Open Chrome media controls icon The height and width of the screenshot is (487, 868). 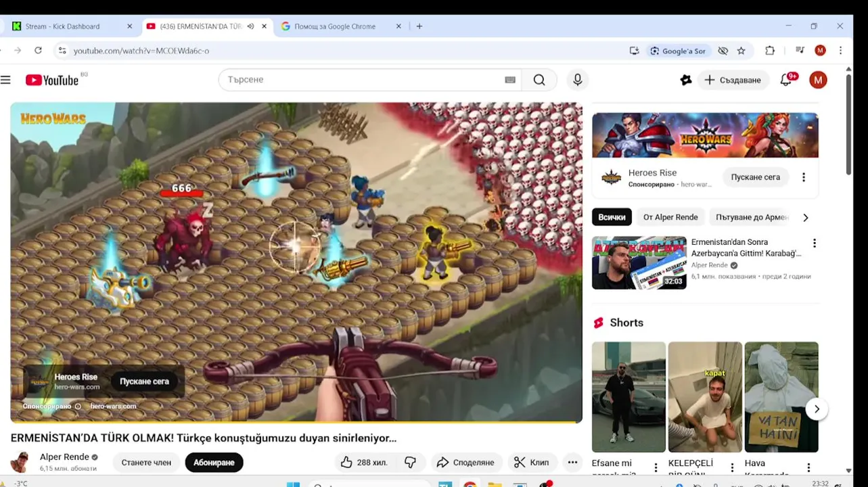(x=800, y=51)
